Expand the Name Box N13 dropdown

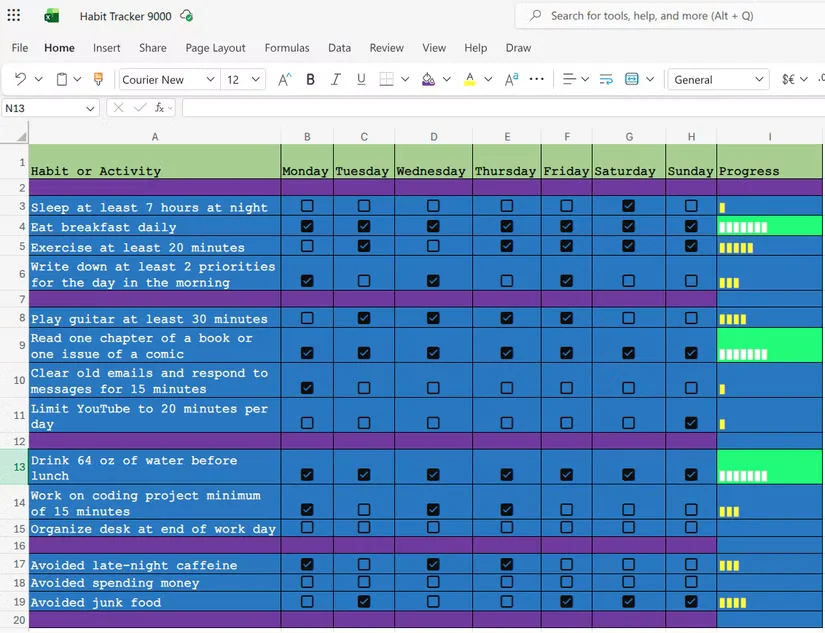point(90,108)
